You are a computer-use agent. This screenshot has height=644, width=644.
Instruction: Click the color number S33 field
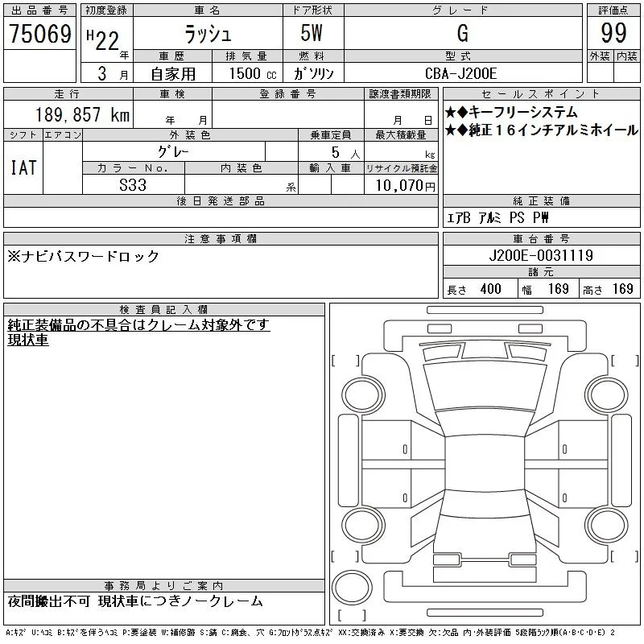pyautogui.click(x=133, y=185)
